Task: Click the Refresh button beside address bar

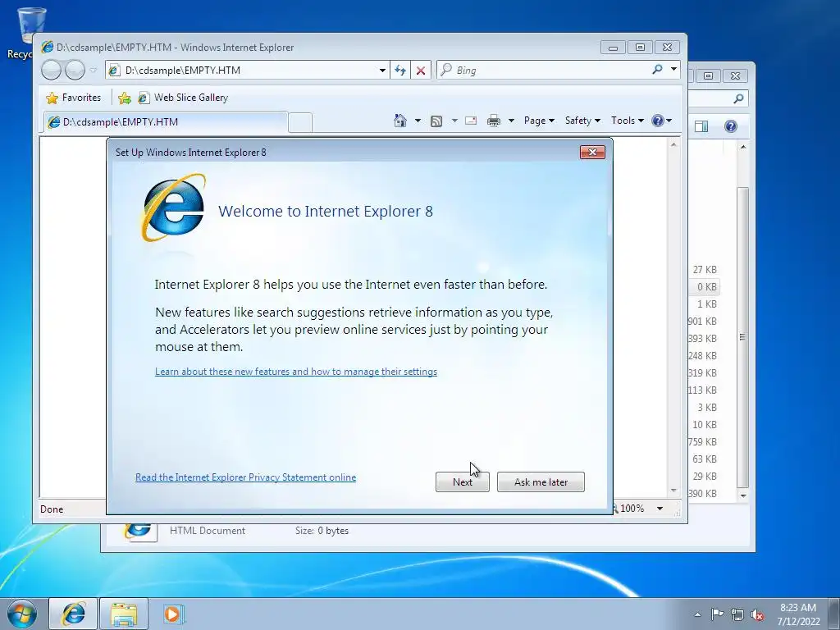Action: click(400, 71)
